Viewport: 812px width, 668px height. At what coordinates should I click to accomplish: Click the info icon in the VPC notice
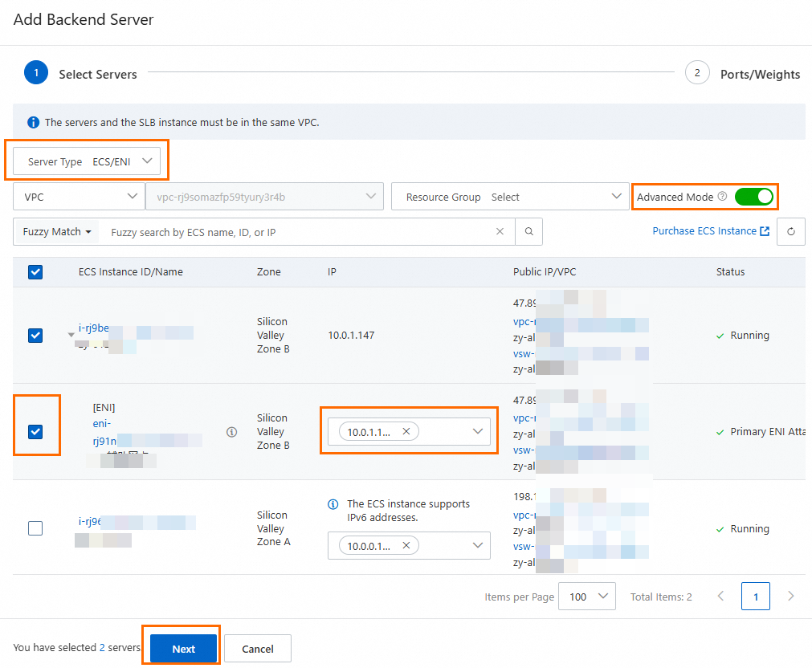[x=33, y=122]
